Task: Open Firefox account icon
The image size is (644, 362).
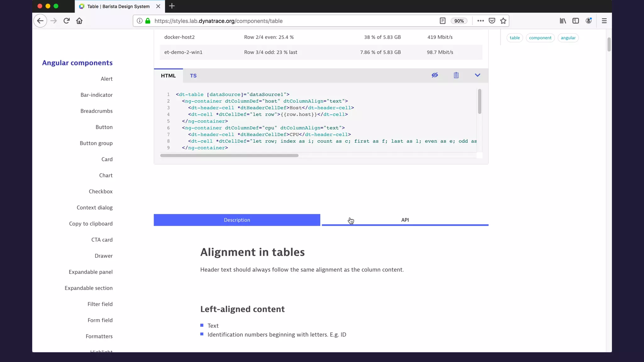Action: [589, 21]
